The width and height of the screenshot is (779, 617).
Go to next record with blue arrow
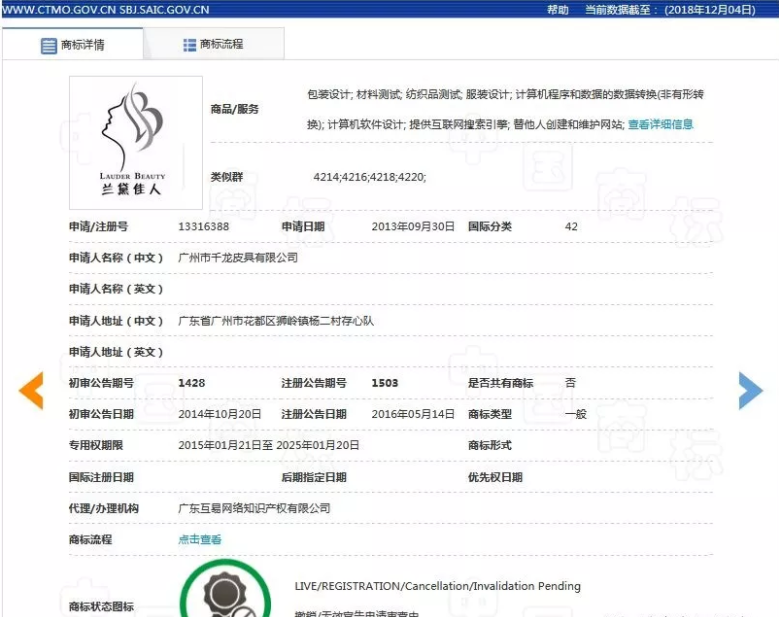coord(750,390)
